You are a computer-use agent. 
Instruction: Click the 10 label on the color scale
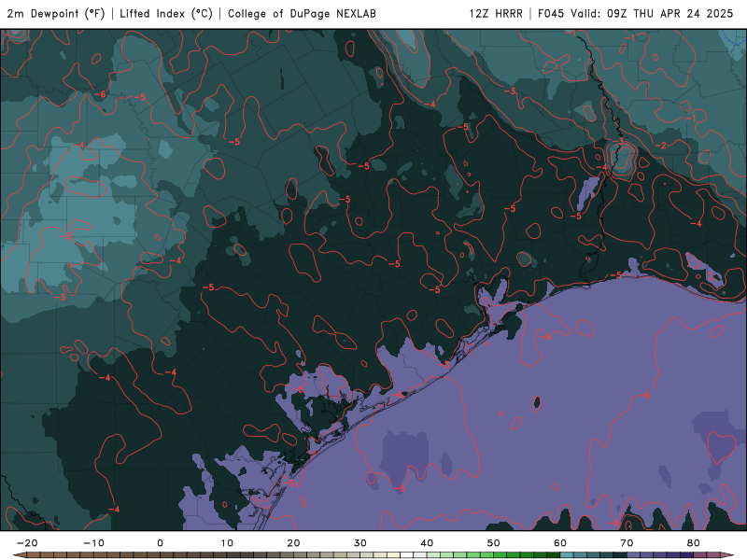[x=227, y=543]
